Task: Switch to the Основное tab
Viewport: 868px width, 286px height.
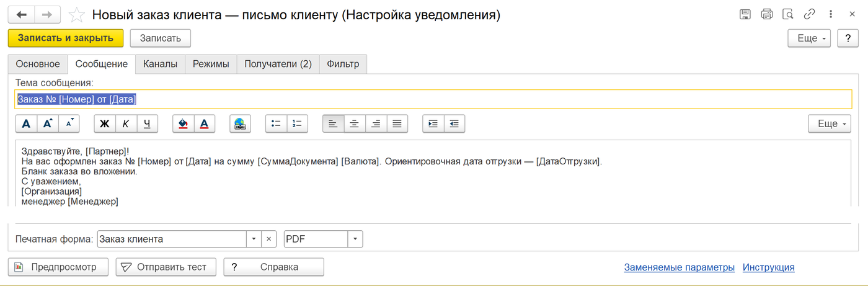Action: (38, 64)
